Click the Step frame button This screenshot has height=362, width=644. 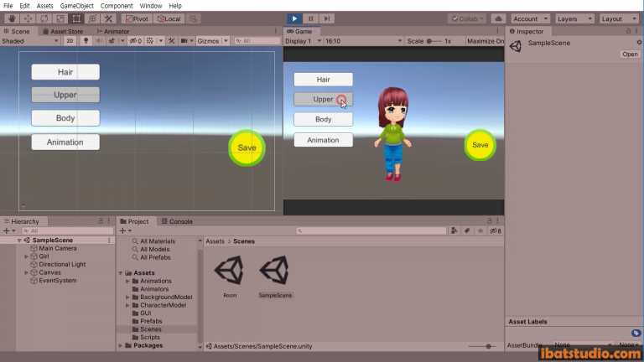(x=327, y=18)
